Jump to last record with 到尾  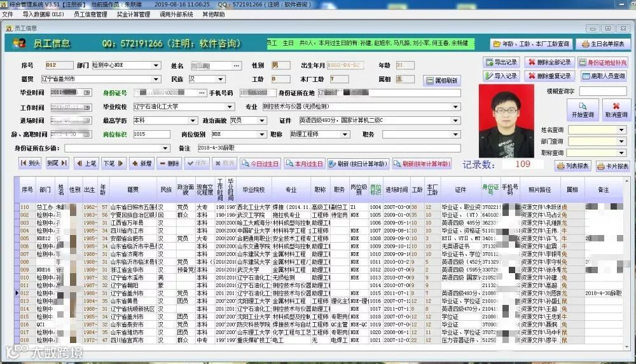click(57, 163)
